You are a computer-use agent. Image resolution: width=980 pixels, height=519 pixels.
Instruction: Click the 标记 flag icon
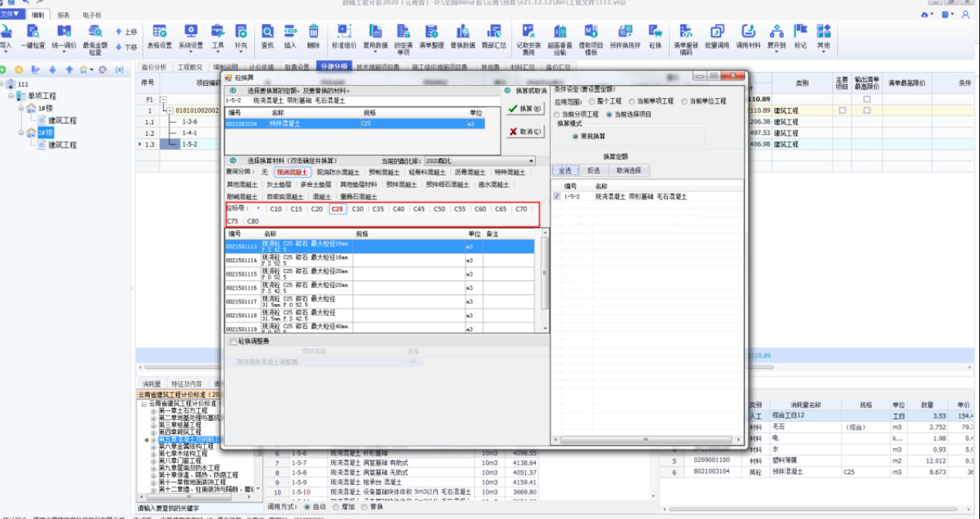(800, 36)
